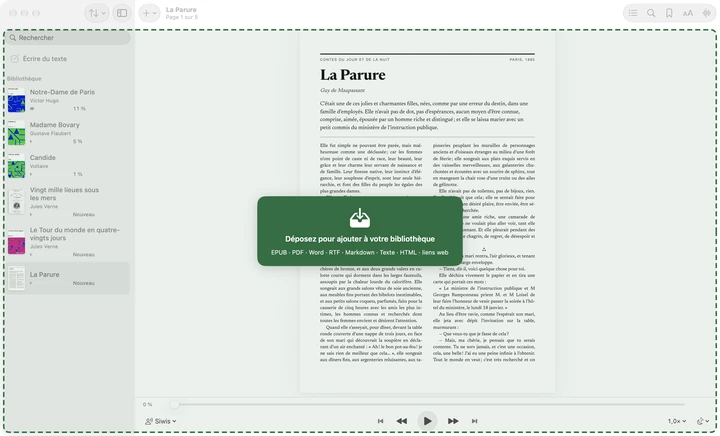Viewport: 720px width, 436px height.
Task: Toggle the sidebar panel button
Action: coord(122,13)
